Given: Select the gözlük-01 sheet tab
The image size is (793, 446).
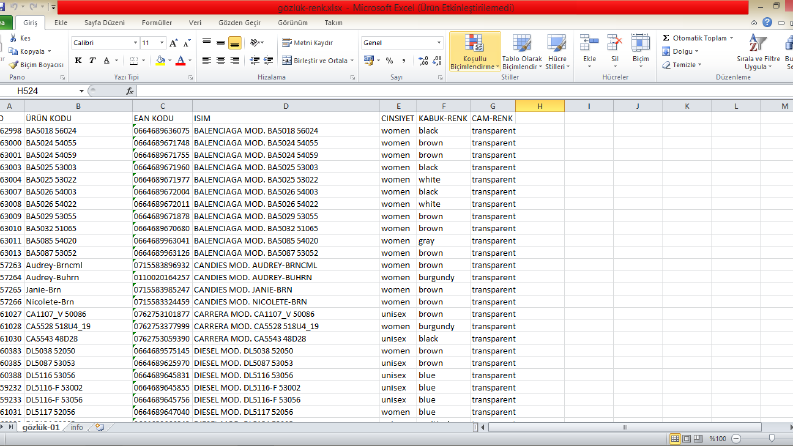Looking at the screenshot, I should click(40, 427).
